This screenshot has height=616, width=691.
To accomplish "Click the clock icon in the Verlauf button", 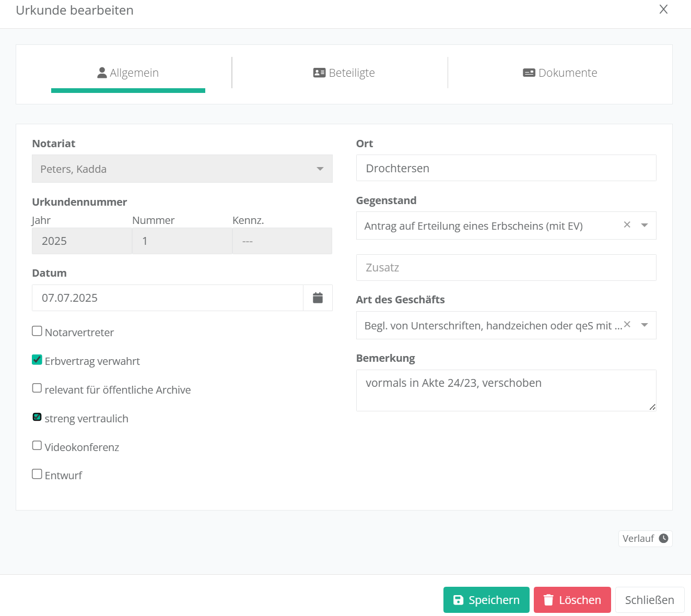I will [x=663, y=538].
